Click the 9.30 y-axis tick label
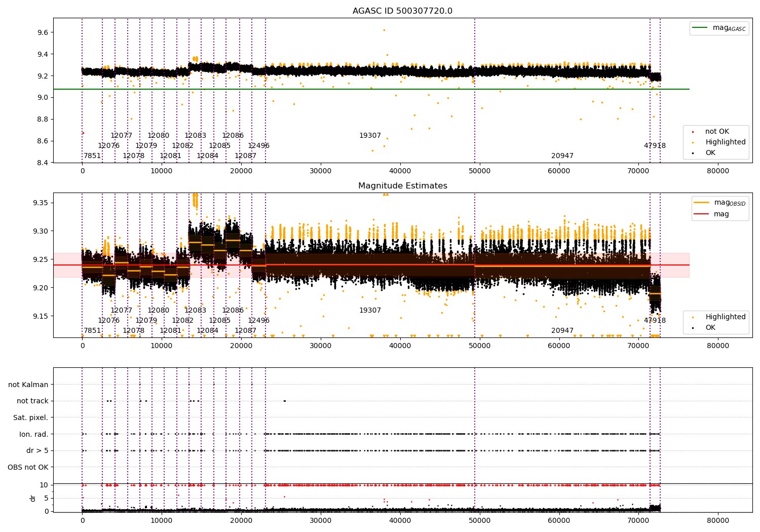 (x=41, y=232)
